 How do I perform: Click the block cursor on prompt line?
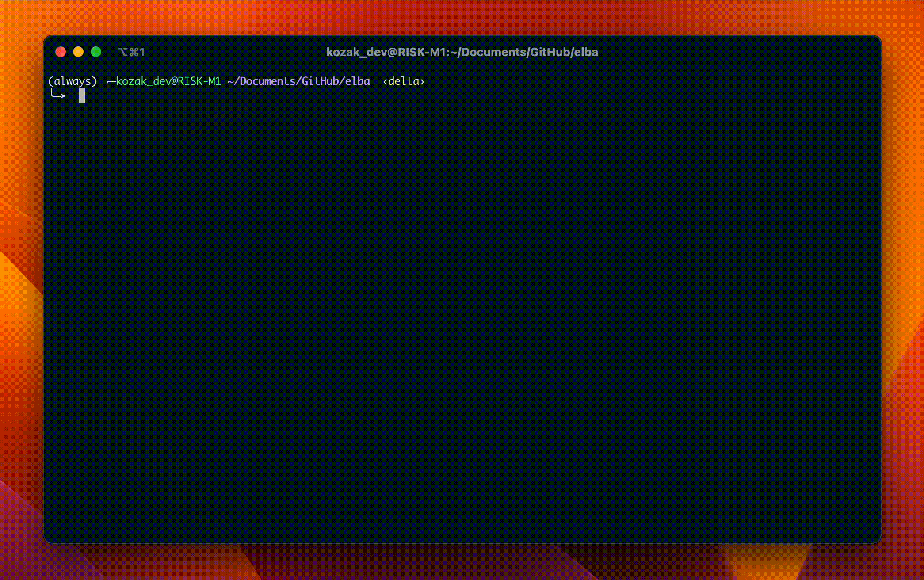point(82,96)
